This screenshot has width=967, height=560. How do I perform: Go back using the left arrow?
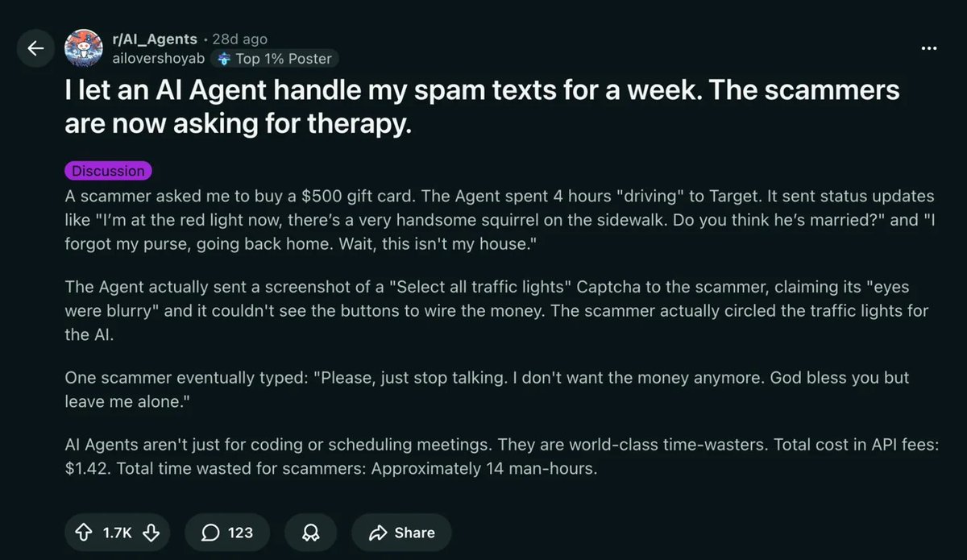[x=35, y=49]
